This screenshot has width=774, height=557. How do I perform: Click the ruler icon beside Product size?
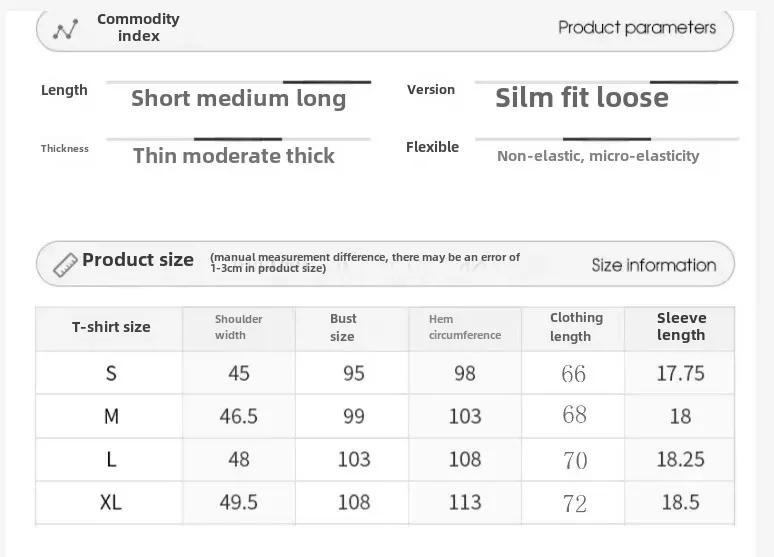tap(65, 265)
